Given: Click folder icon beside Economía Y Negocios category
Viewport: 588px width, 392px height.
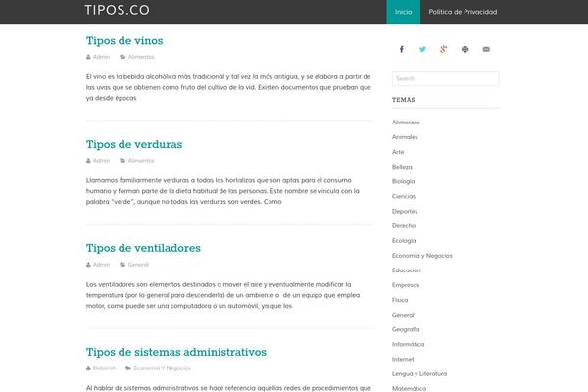Looking at the screenshot, I should tap(128, 368).
